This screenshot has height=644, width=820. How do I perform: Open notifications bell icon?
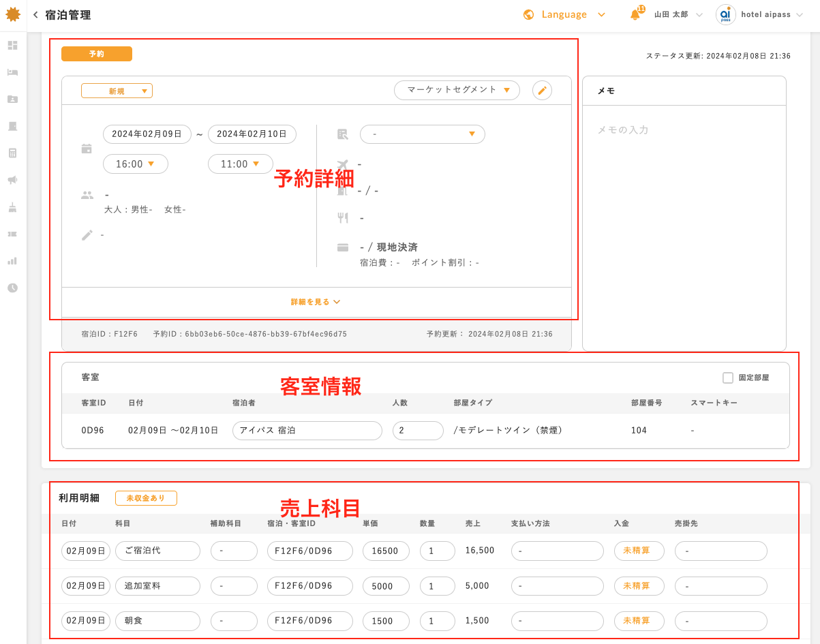click(635, 14)
